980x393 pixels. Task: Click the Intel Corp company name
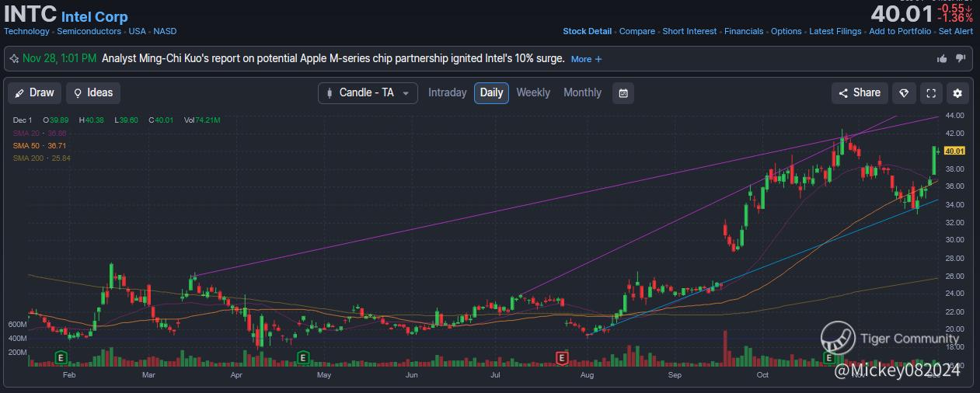coord(94,16)
